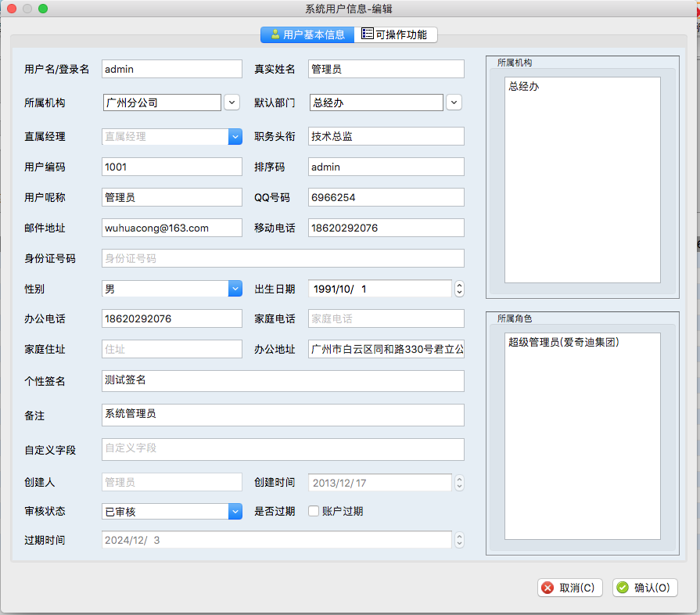The image size is (700, 615).
Task: Click the list icon on 可操作功能 tab
Action: [367, 34]
